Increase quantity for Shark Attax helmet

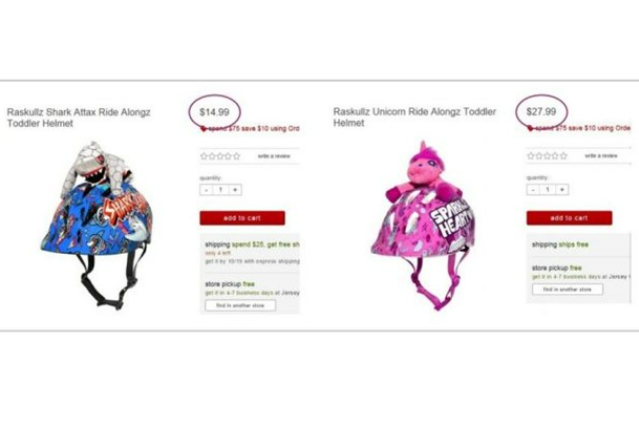[x=235, y=190]
